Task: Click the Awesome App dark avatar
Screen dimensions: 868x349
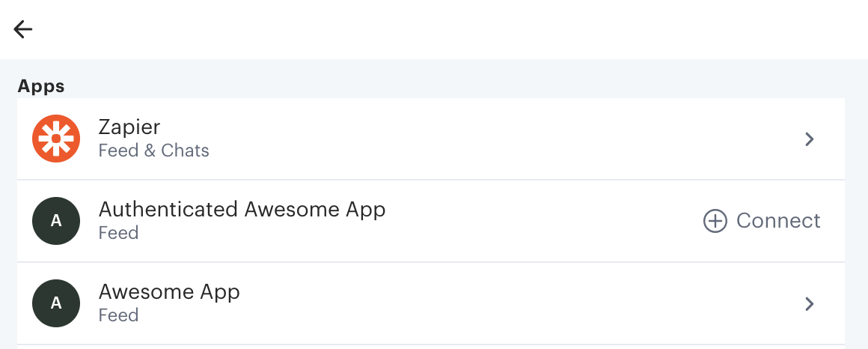Action: [56, 303]
